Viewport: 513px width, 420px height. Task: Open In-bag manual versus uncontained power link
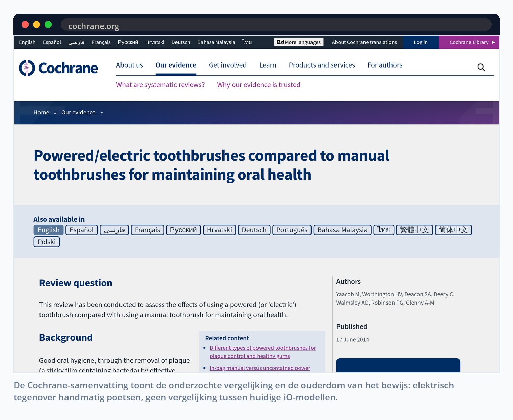(260, 368)
